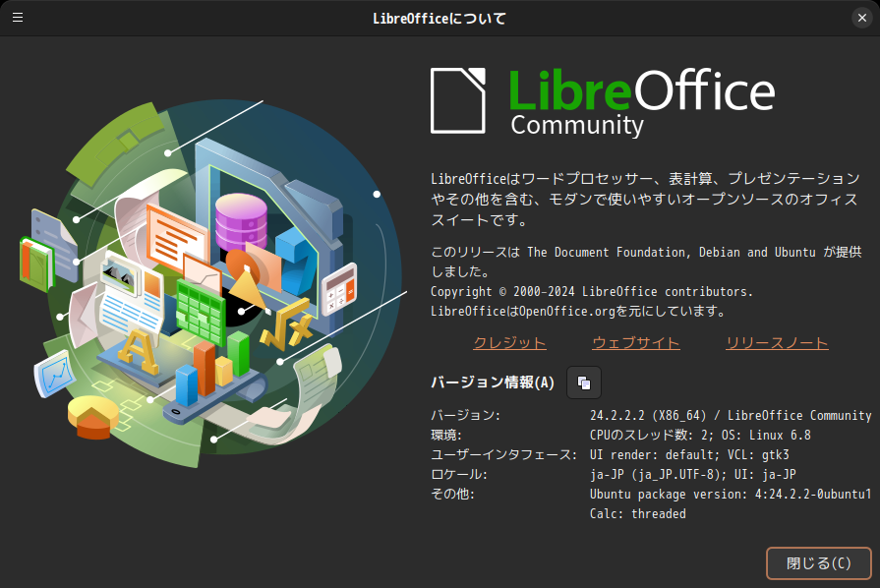Viewport: 880px width, 588px height.
Task: Open the ウェブサイト link
Action: (x=636, y=343)
